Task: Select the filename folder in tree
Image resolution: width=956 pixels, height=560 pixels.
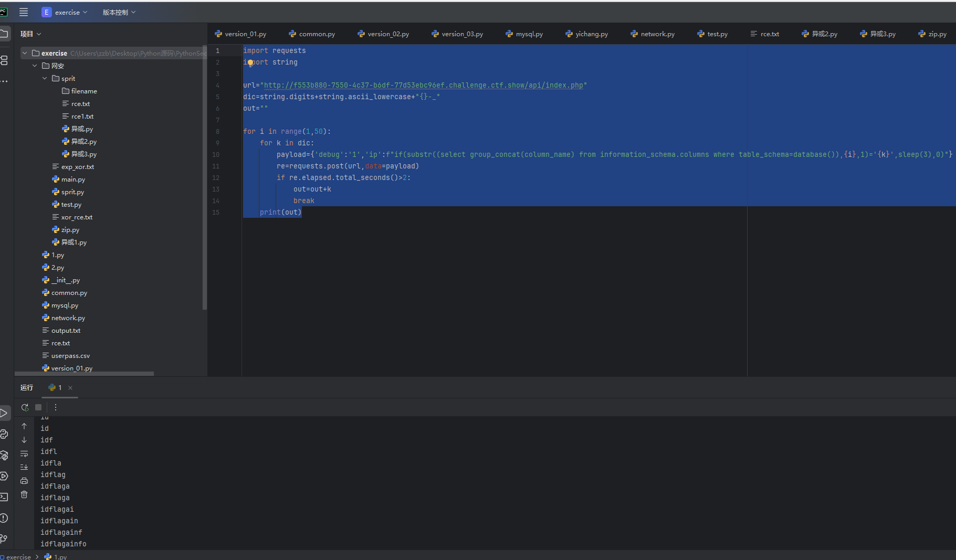Action: click(x=79, y=91)
